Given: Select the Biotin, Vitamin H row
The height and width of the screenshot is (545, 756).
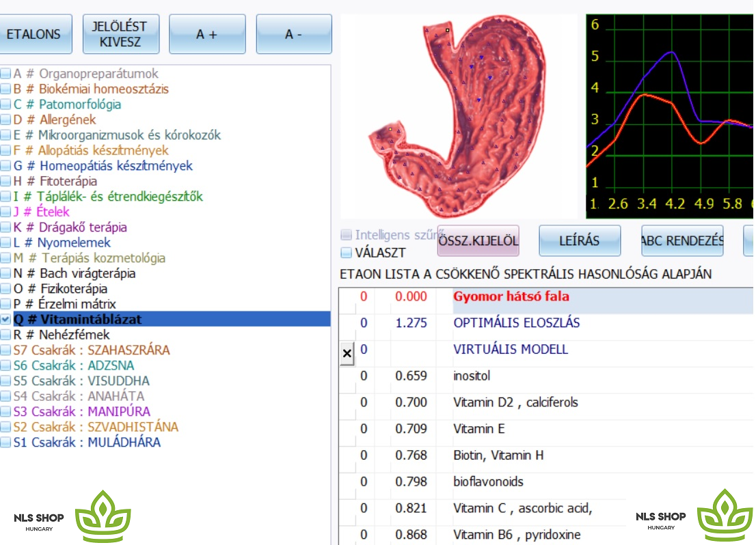Looking at the screenshot, I should 546,460.
